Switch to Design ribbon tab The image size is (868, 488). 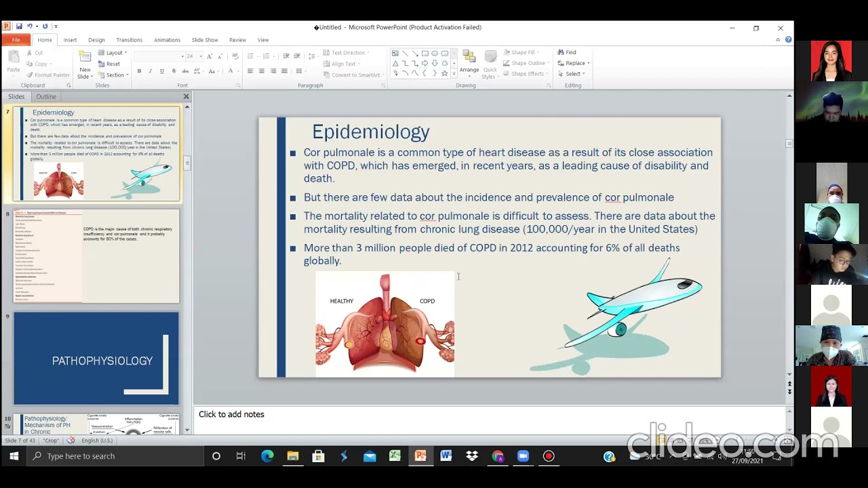click(x=96, y=40)
